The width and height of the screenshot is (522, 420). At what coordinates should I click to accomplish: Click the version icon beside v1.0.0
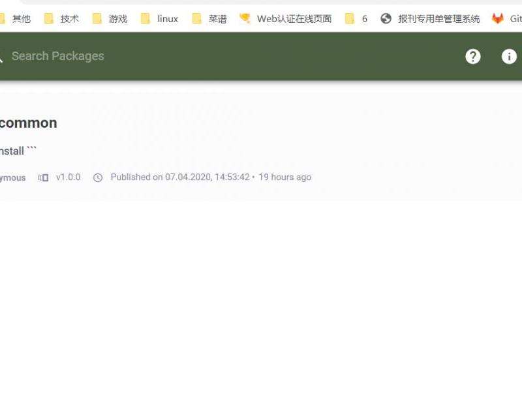43,177
